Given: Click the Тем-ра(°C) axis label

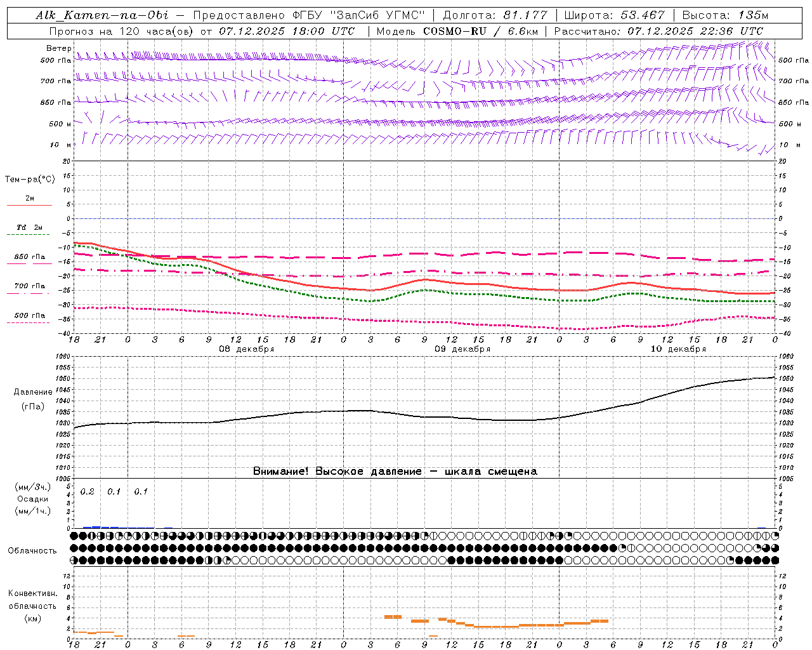Looking at the screenshot, I should (30, 180).
